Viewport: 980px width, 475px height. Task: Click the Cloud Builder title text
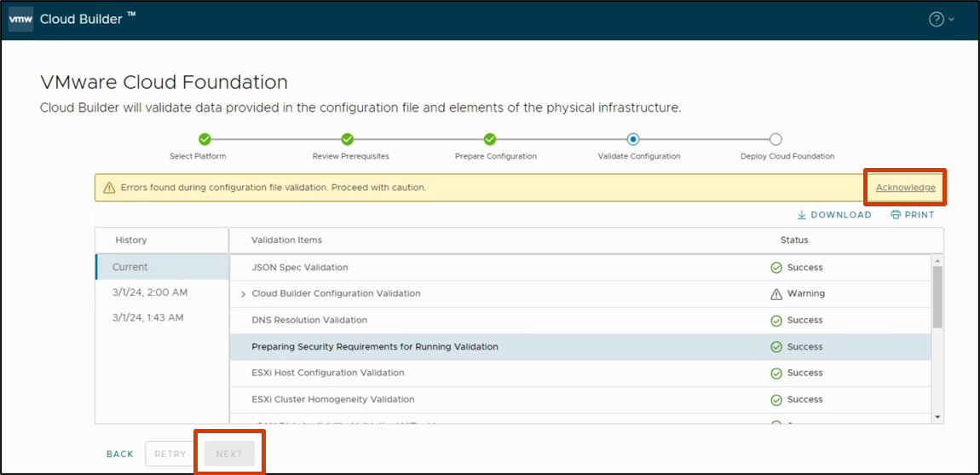[81, 19]
